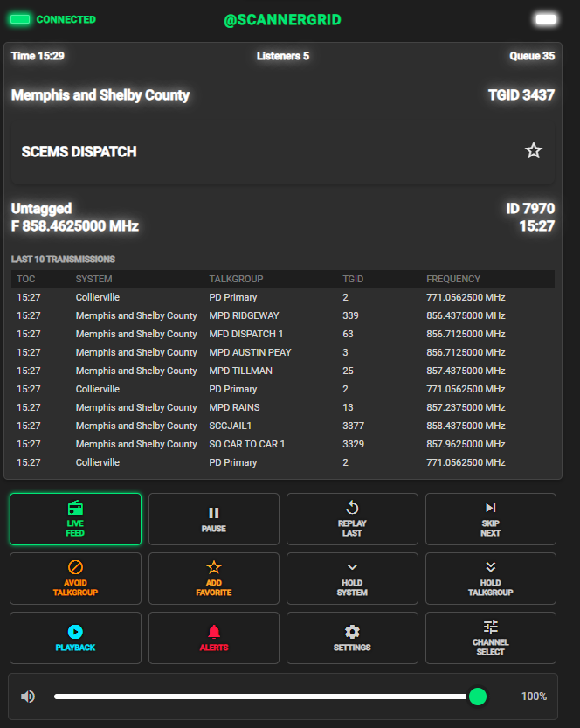
Task: Open the Alerts bell
Action: [x=214, y=638]
